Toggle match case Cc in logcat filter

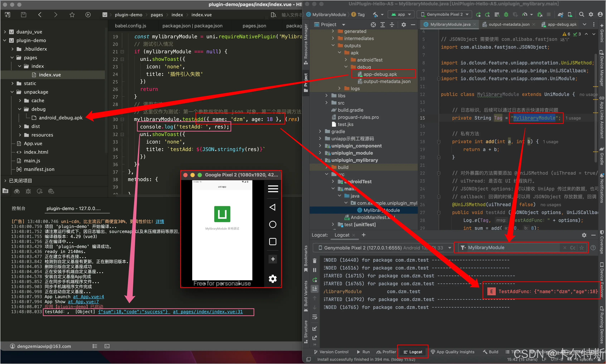coord(572,248)
